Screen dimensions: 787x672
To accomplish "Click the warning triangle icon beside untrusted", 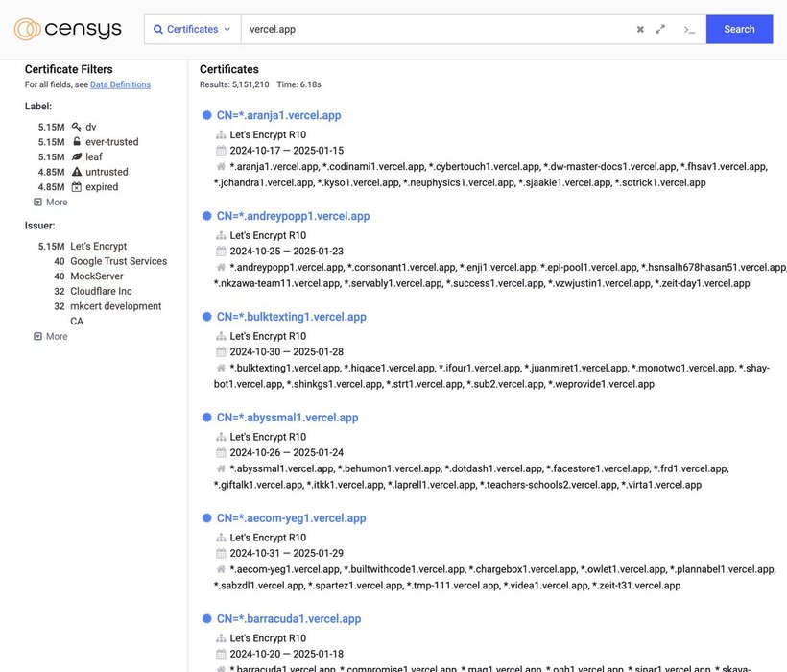I will pos(76,172).
